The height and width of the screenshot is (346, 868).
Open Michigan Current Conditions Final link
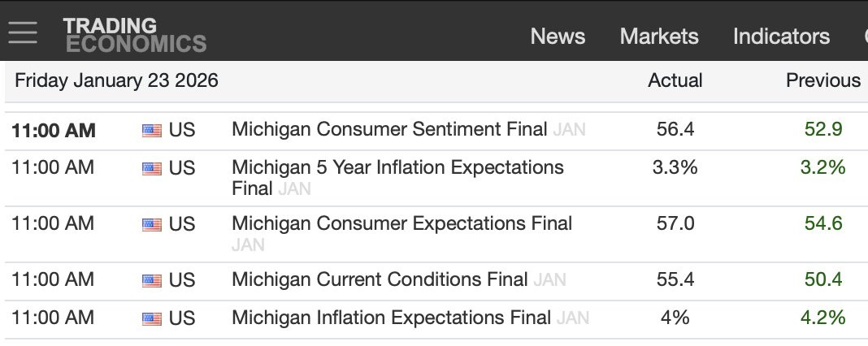click(x=380, y=279)
